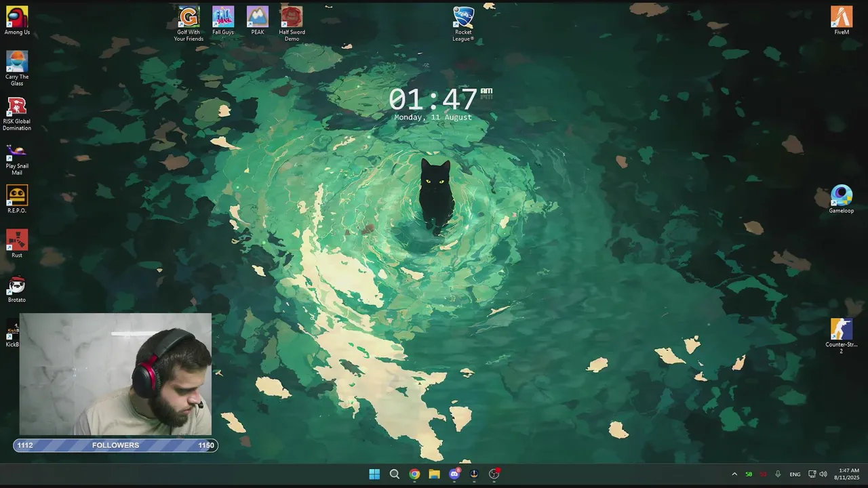868x488 pixels.
Task: Click the Brotato shortcut icon
Action: (17, 289)
